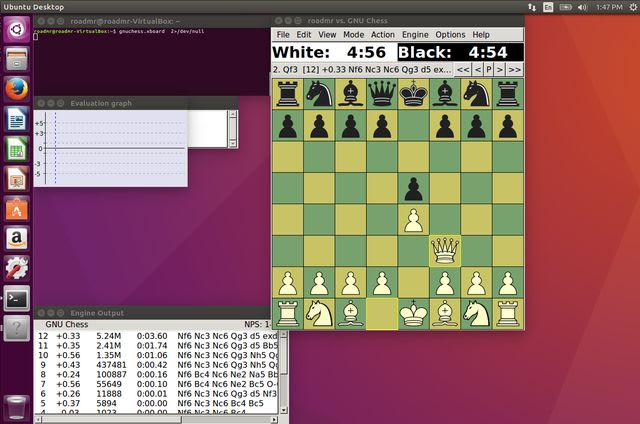
Task: Open System Settings from launcher
Action: (17, 268)
